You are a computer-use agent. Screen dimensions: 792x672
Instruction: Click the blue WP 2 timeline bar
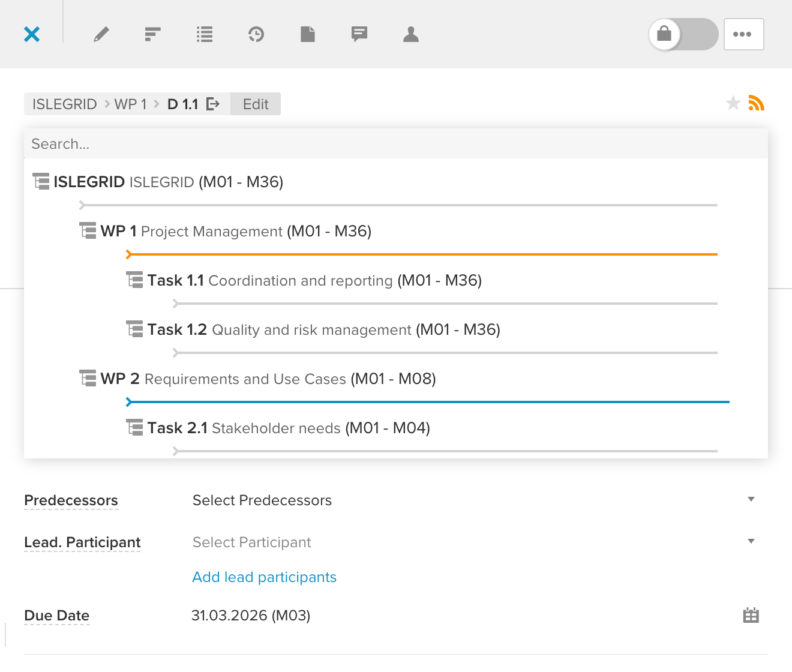[428, 402]
